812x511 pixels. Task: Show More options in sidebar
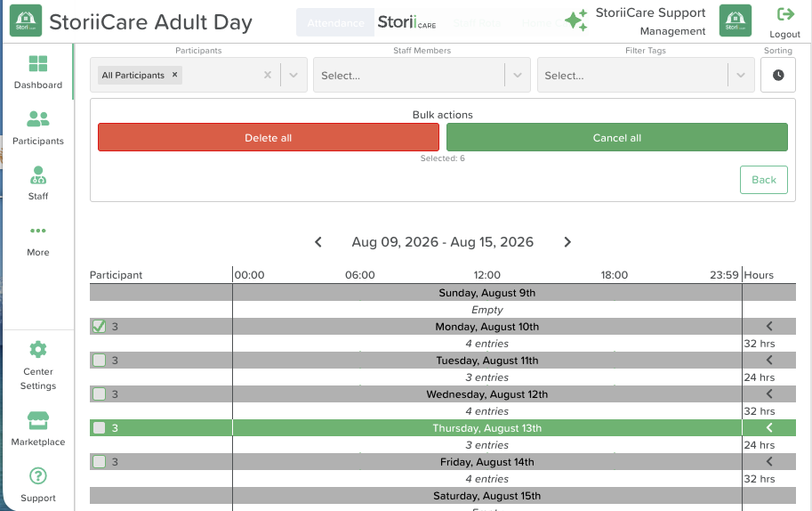click(x=38, y=231)
